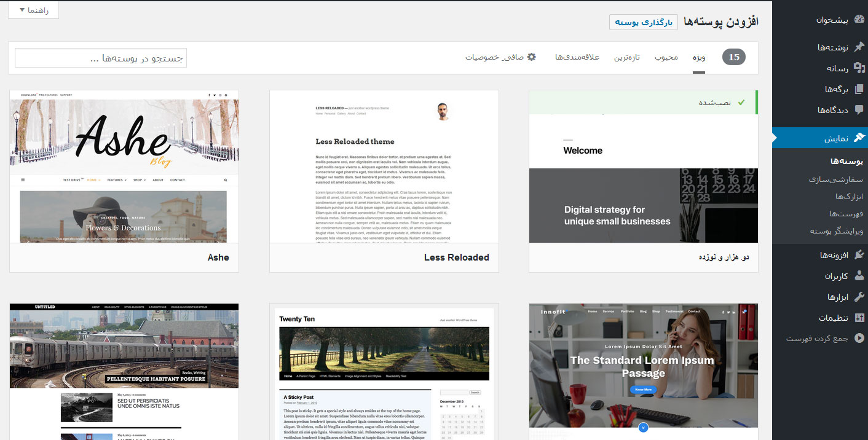Open the ابزارک‌ها submenu link
The image size is (868, 440).
pyautogui.click(x=849, y=197)
